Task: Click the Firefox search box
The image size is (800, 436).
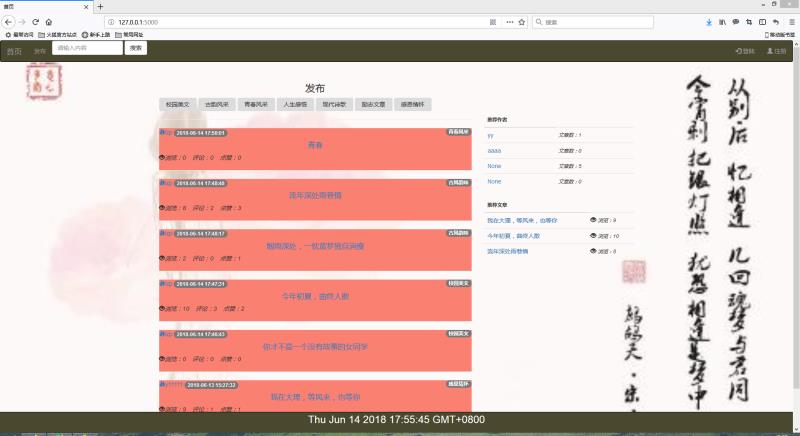Action: pos(593,22)
